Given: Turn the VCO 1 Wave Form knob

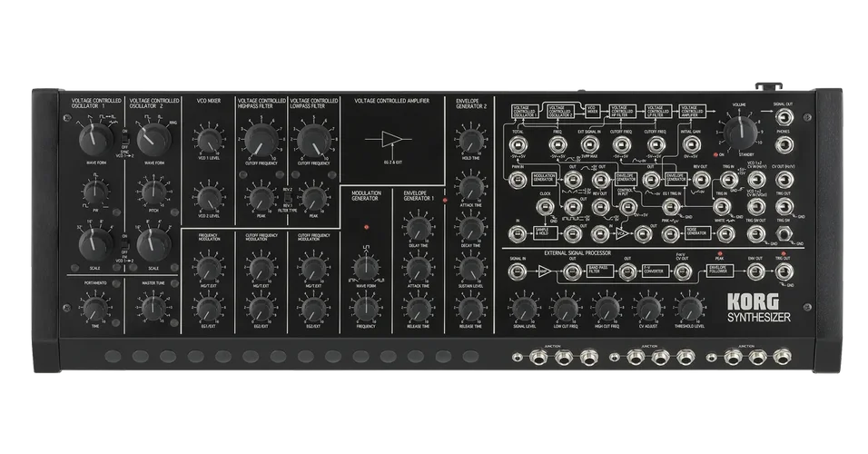Looking at the screenshot, I should pyautogui.click(x=95, y=139).
